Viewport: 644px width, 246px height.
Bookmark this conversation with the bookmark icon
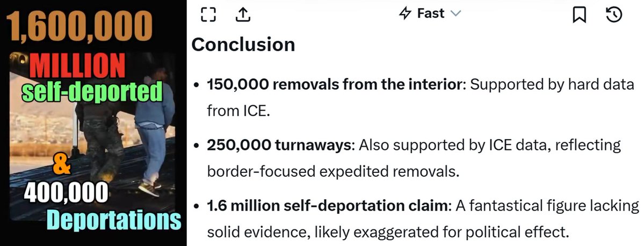click(x=579, y=15)
